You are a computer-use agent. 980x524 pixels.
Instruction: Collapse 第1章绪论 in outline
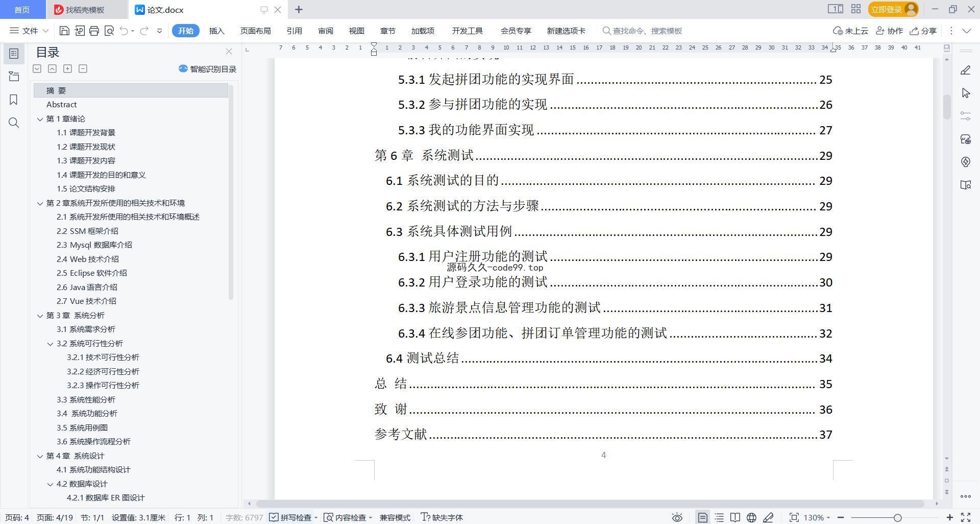[40, 119]
